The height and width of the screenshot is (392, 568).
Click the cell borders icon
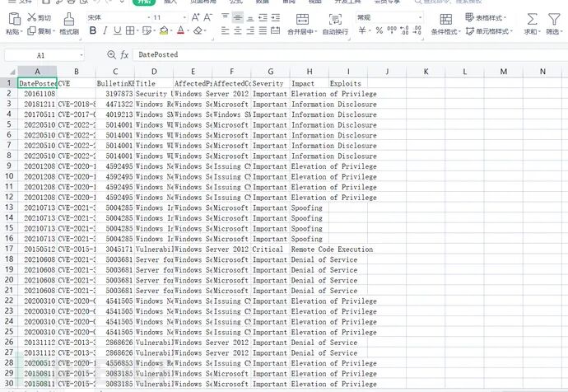130,30
